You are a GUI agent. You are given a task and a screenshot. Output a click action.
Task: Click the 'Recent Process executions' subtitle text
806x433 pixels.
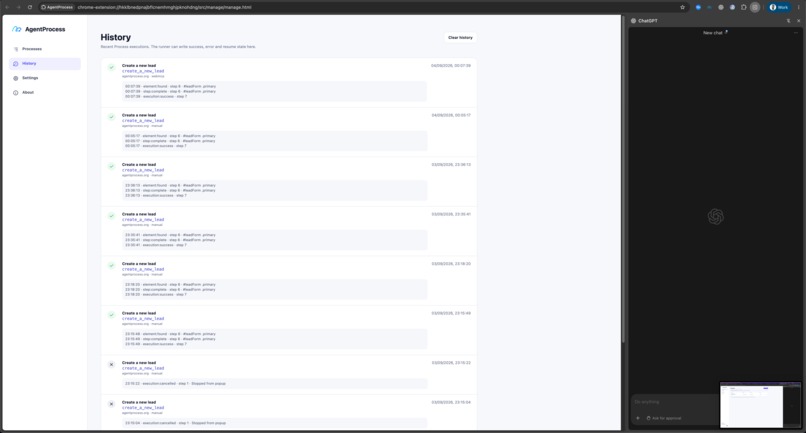click(178, 47)
